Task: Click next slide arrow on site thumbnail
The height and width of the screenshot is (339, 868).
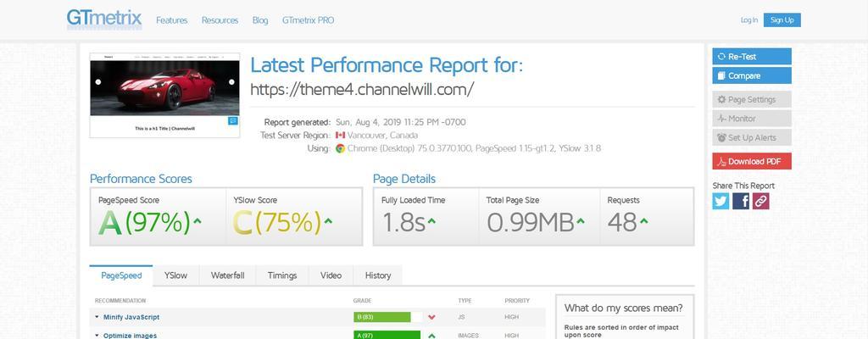Action: click(232, 82)
